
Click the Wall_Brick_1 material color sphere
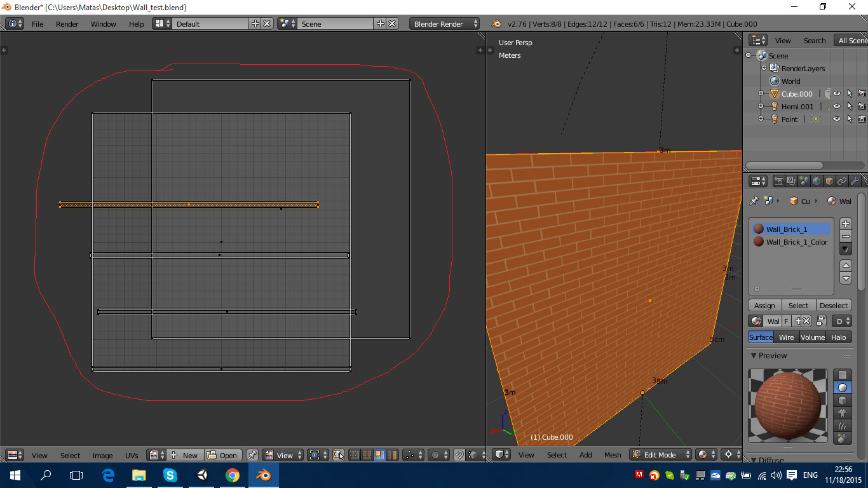click(x=758, y=229)
